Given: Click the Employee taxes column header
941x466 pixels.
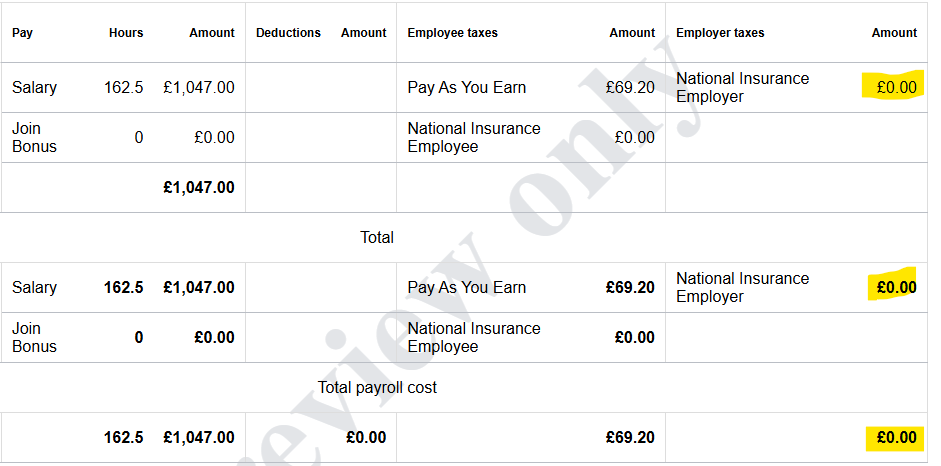Looking at the screenshot, I should click(x=452, y=33).
